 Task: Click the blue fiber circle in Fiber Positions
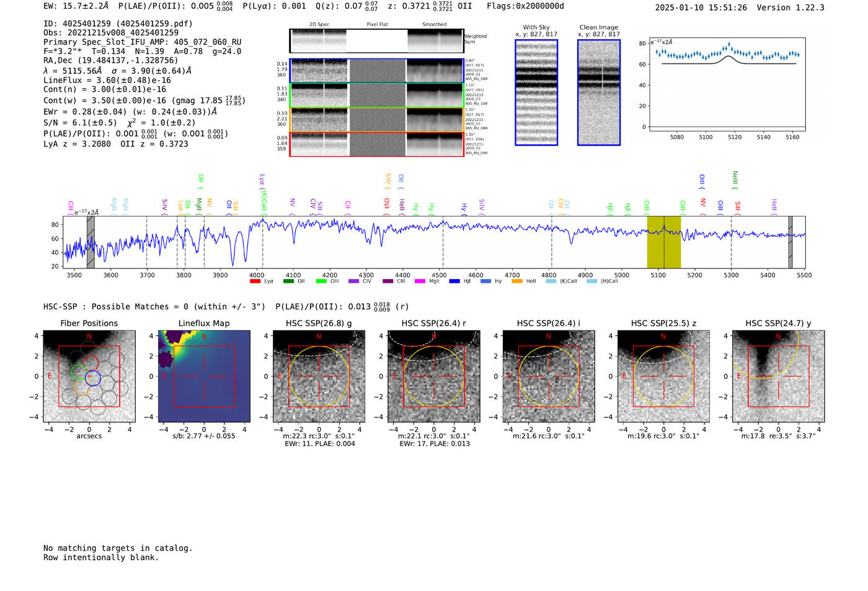92,377
